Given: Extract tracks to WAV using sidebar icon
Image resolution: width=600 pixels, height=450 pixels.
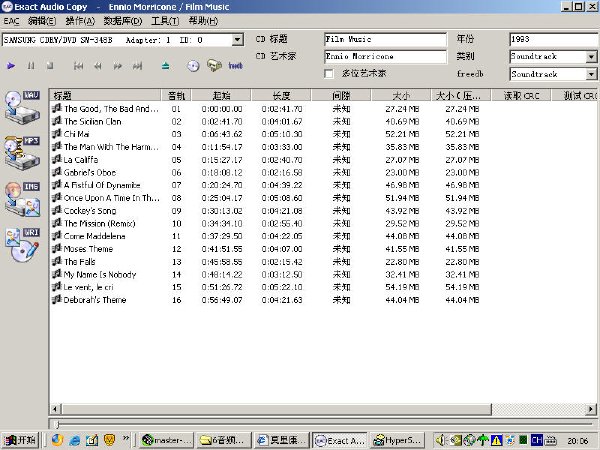Looking at the screenshot, I should 22,108.
